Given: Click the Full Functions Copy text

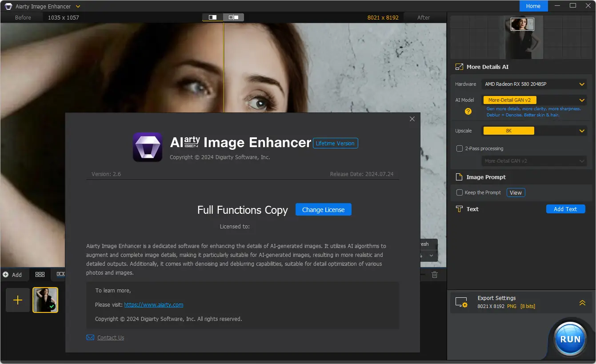Looking at the screenshot, I should 243,210.
